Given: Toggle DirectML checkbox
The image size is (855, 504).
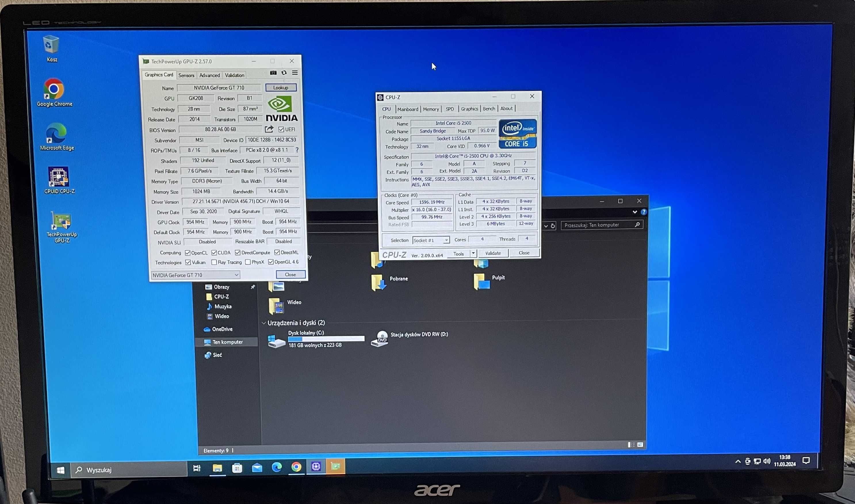Looking at the screenshot, I should (x=277, y=252).
